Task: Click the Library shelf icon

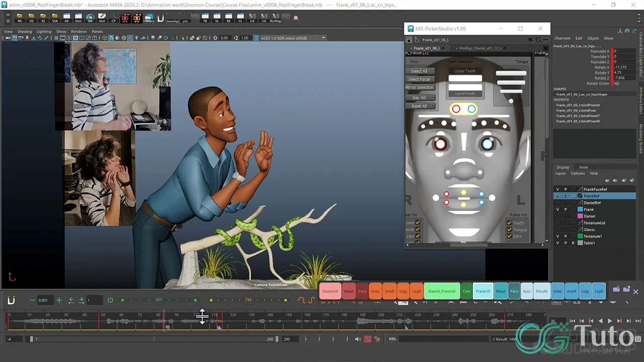Action: coord(149,19)
